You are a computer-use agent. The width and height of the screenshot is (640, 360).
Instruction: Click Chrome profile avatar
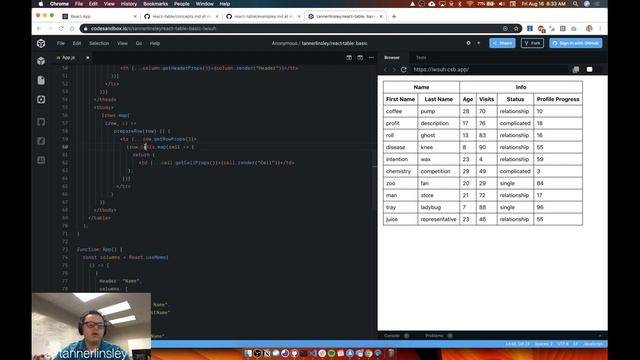click(589, 29)
